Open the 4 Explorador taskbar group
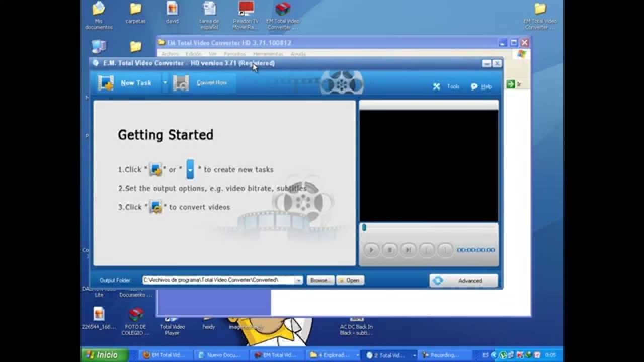The width and height of the screenshot is (644, 362). coord(333,355)
